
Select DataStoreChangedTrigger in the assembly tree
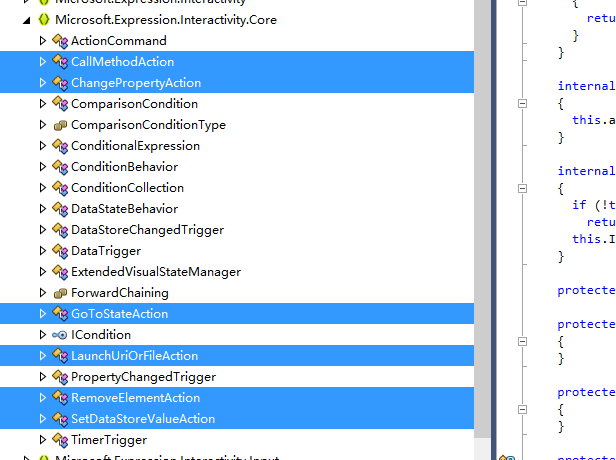click(x=147, y=230)
